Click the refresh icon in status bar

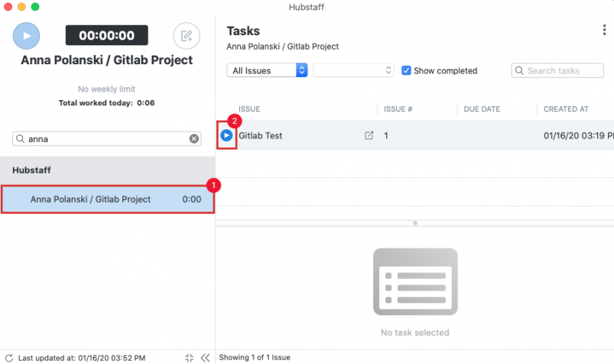pos(8,357)
